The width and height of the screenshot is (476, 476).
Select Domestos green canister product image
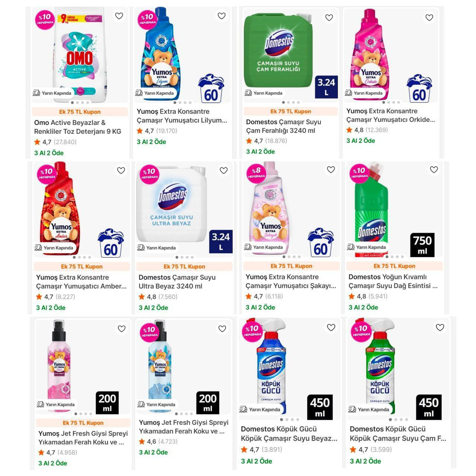point(279,50)
